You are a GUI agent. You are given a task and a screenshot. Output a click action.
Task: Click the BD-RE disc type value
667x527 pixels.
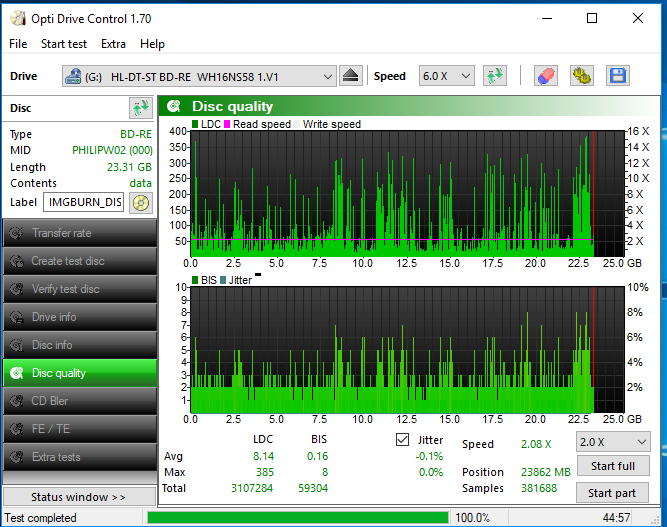[x=136, y=134]
